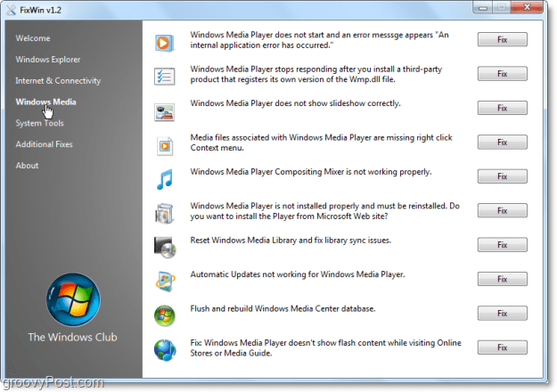Click the globe icon for flash content fix
Image resolution: width=557 pixels, height=392 pixels.
[165, 350]
